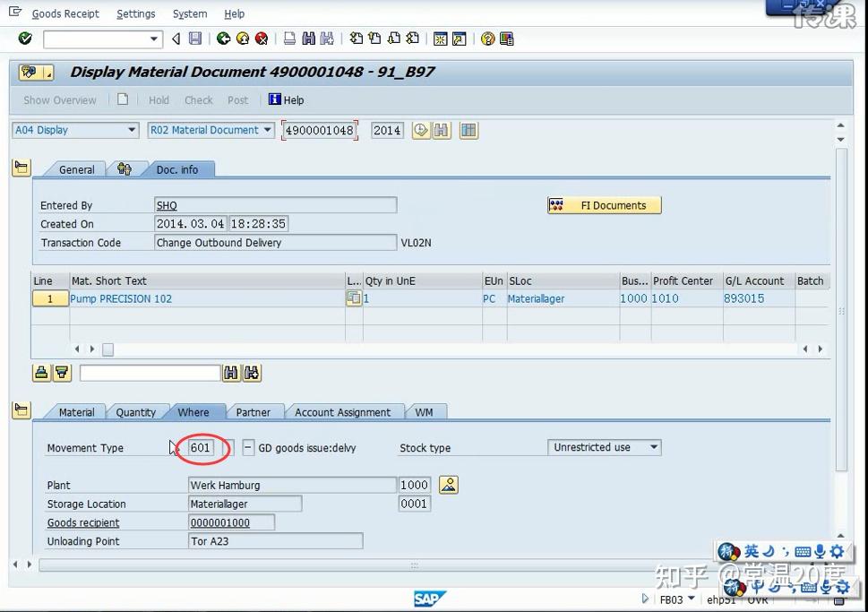Switch to the Account Assignment tab
Viewport: 868px width, 612px height.
pos(343,412)
